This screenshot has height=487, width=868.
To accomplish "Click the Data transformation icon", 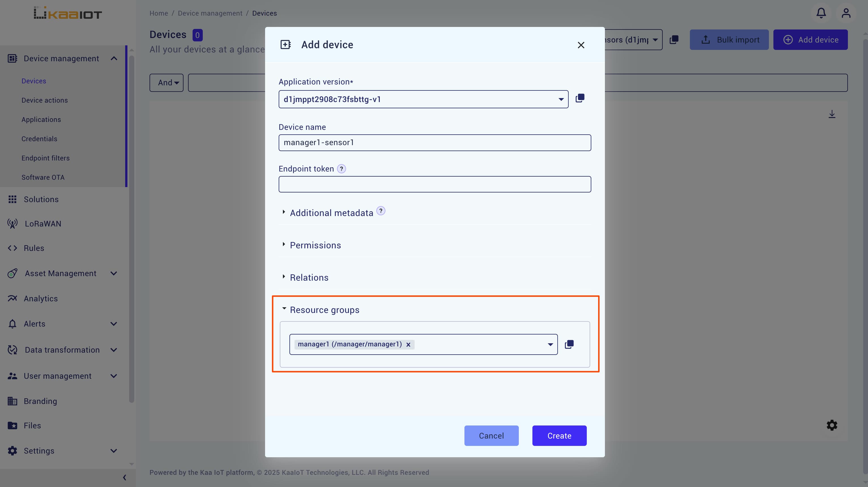I will point(12,350).
